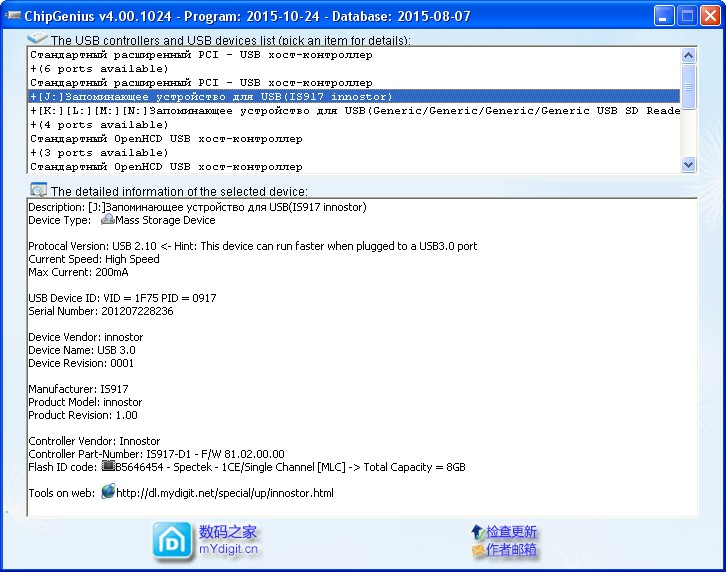Select the second расширенный PCI host controller row
The image size is (726, 572).
point(354,82)
